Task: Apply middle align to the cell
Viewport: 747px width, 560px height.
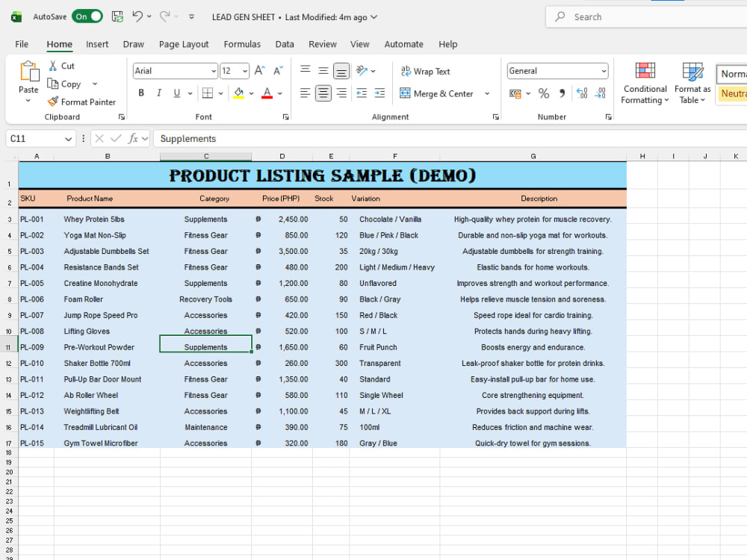Action: pos(323,71)
